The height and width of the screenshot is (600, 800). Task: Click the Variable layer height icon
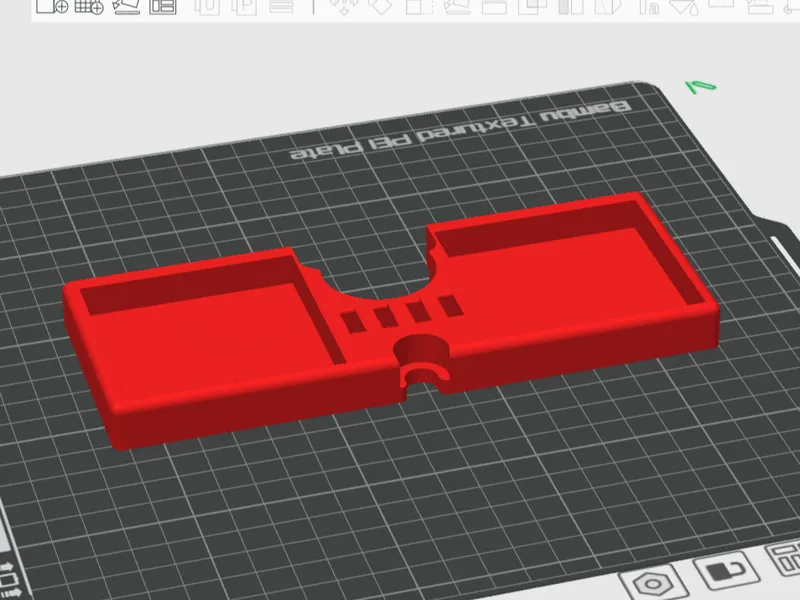click(282, 6)
